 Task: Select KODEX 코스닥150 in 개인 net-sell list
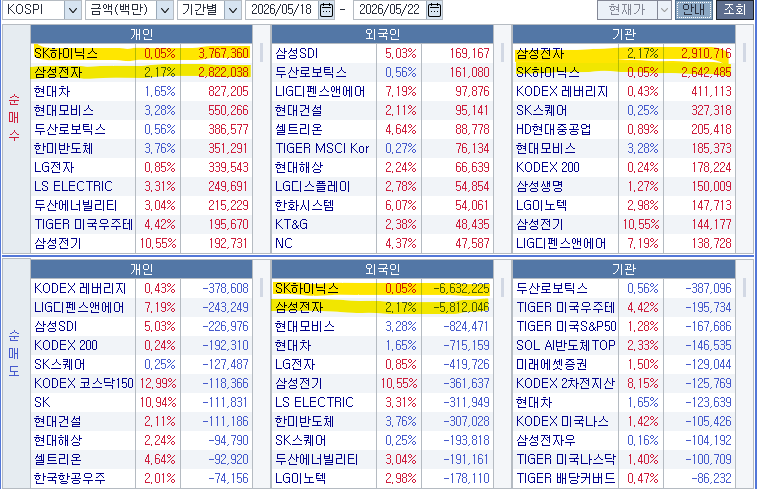pyautogui.click(x=84, y=383)
